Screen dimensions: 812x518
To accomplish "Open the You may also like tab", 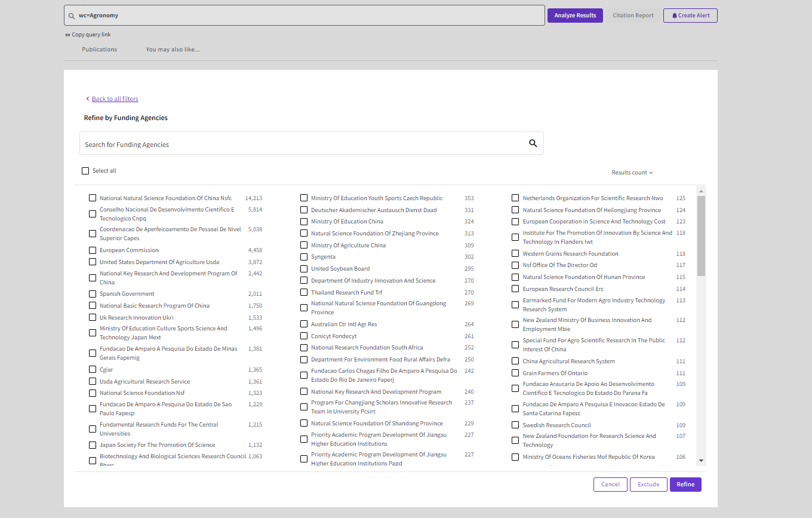I will pos(173,50).
